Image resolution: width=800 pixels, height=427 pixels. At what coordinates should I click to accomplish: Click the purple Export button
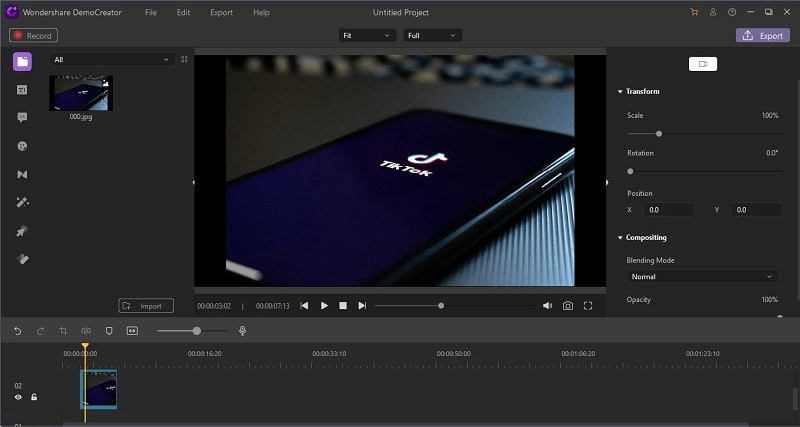pos(763,35)
